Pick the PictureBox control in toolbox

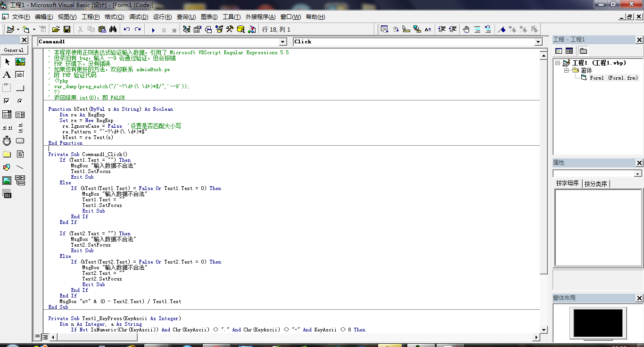[x=20, y=62]
